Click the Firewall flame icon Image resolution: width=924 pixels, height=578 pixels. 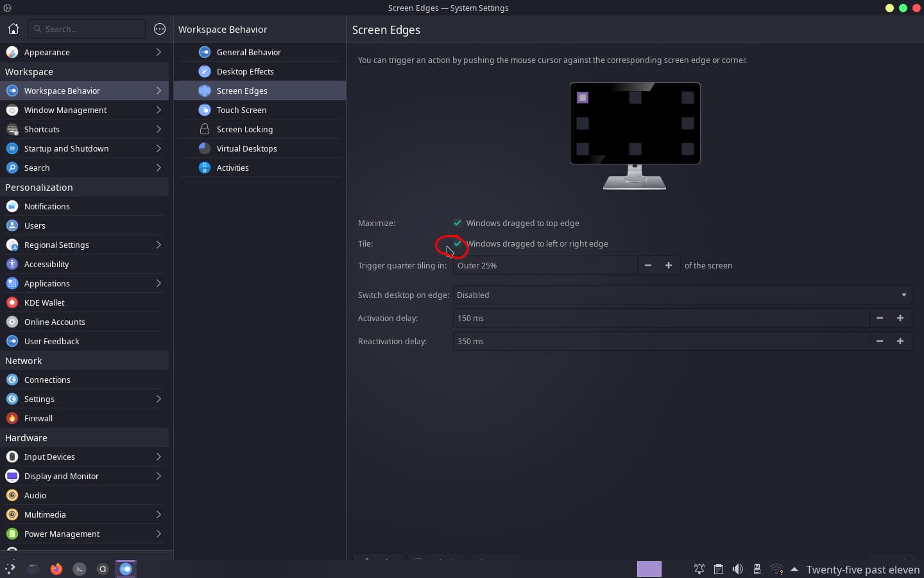(12, 418)
